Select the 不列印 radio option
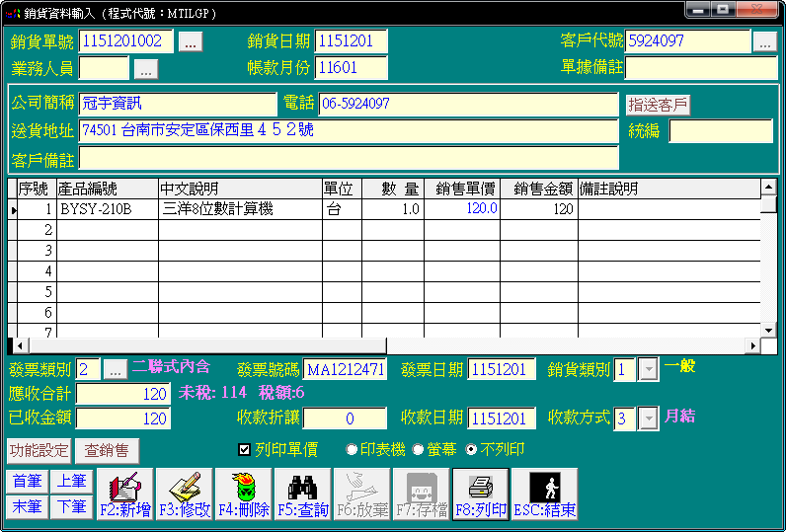The height and width of the screenshot is (532, 786). (x=471, y=450)
